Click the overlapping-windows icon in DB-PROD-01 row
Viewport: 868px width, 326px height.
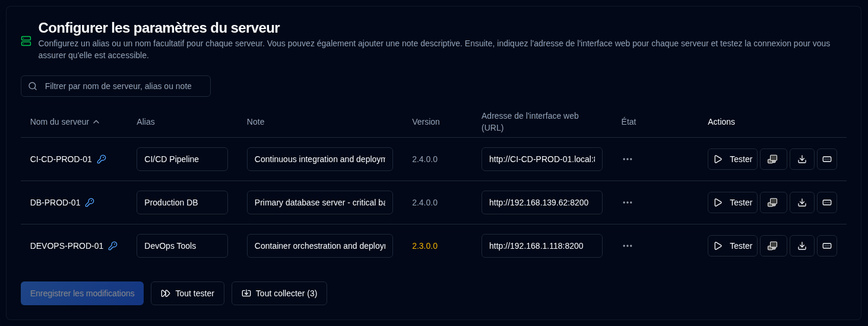pos(773,202)
